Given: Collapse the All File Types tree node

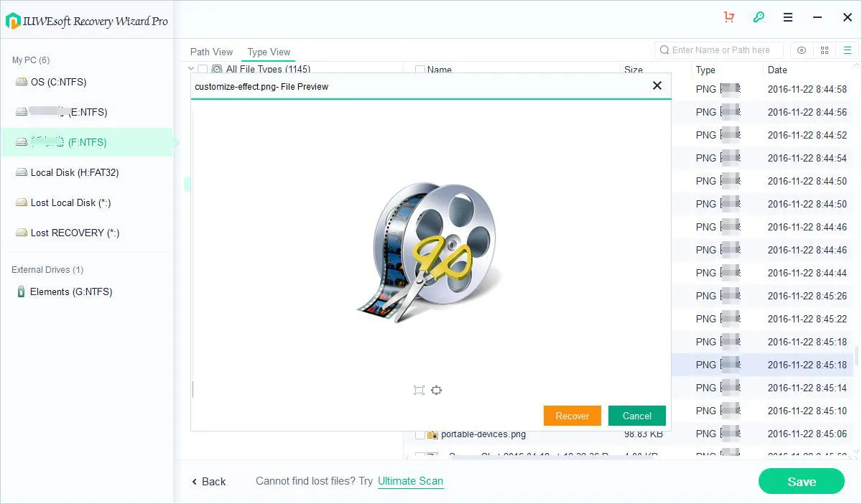Looking at the screenshot, I should (190, 69).
